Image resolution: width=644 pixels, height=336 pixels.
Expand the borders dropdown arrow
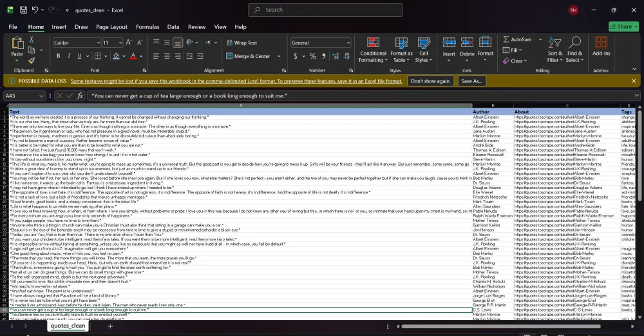[106, 56]
